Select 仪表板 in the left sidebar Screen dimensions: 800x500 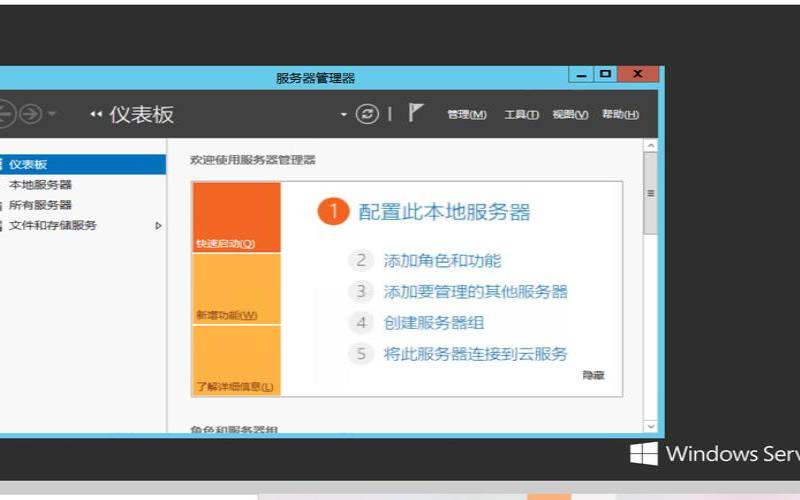point(83,164)
